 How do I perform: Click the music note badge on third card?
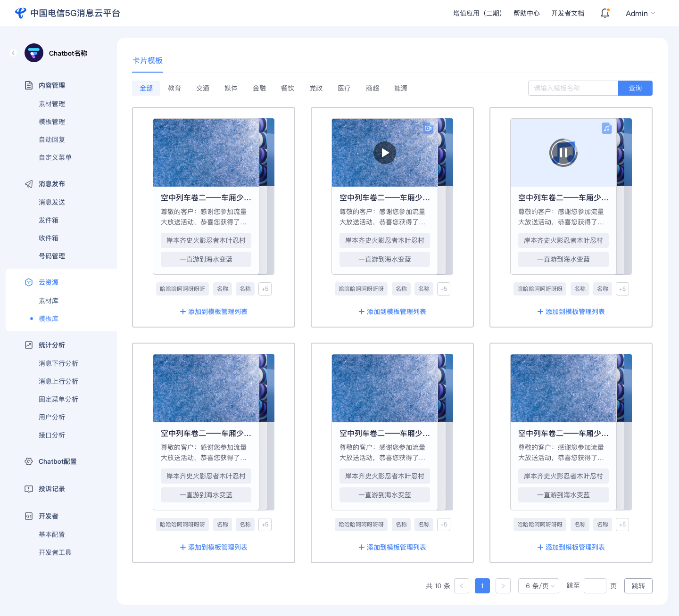click(607, 128)
